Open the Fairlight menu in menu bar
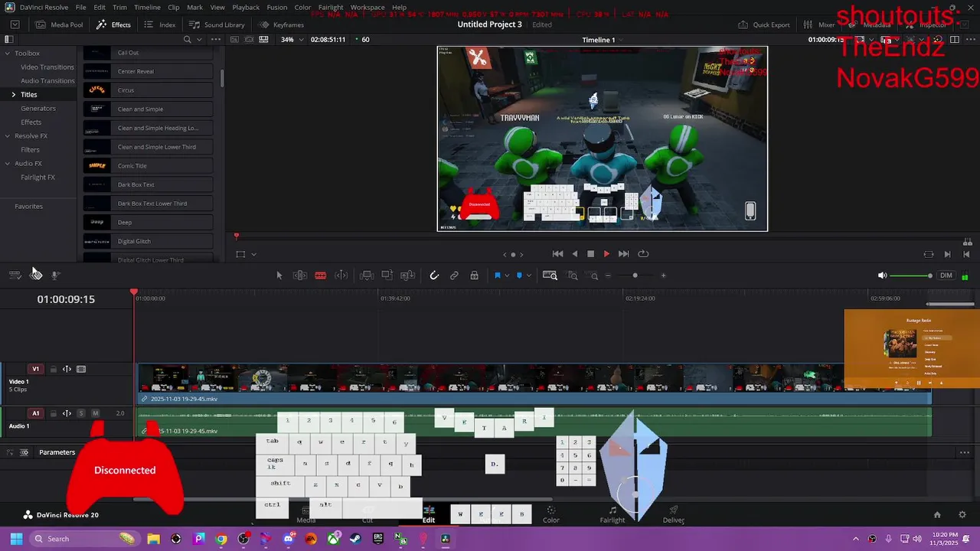The image size is (980, 551). coord(331,7)
